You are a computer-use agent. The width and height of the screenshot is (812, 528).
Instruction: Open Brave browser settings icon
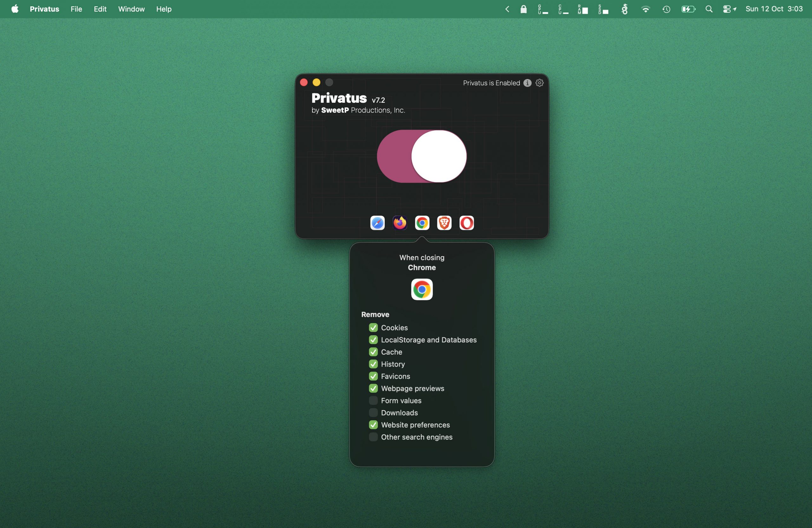pos(444,223)
